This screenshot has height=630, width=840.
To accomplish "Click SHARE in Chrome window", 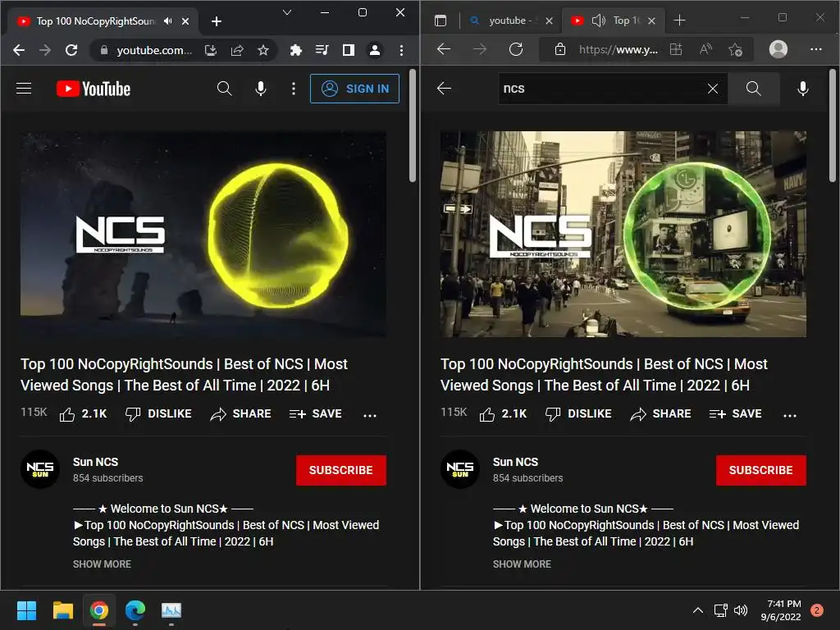I will [240, 413].
